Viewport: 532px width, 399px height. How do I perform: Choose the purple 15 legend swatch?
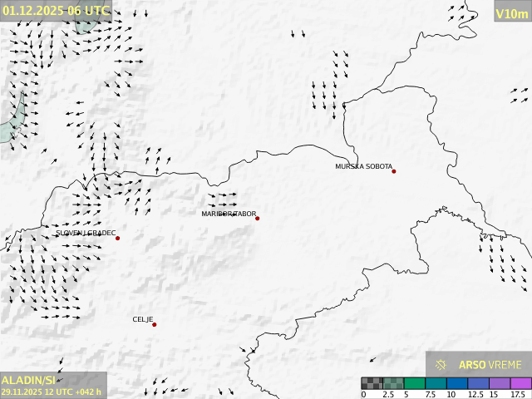499,383
